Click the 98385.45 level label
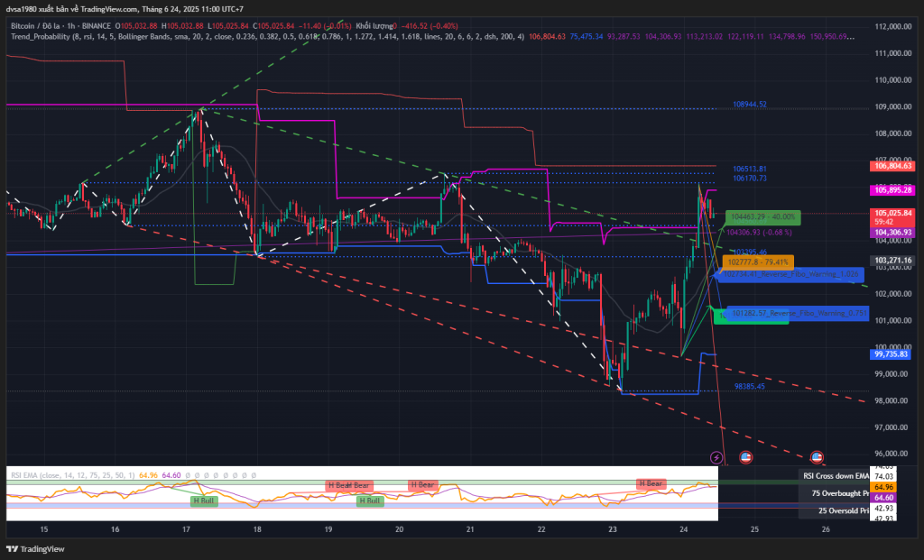 [x=750, y=386]
